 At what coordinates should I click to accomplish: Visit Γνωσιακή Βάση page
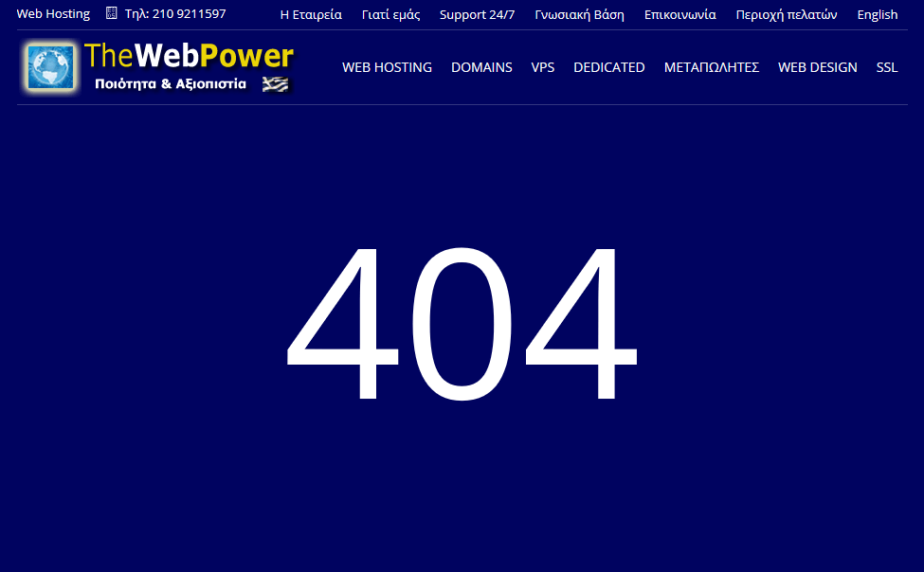pyautogui.click(x=579, y=15)
